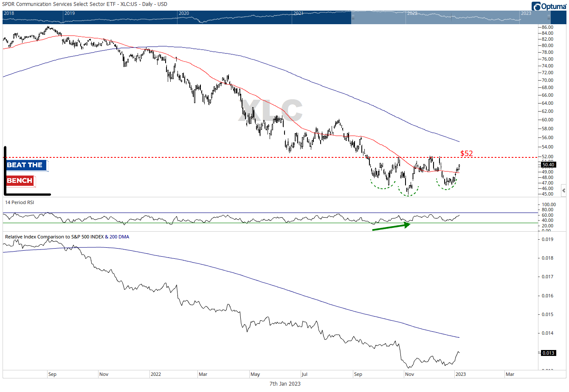Select 2020 in the overview timeline
This screenshot has height=392, width=569.
184,13
